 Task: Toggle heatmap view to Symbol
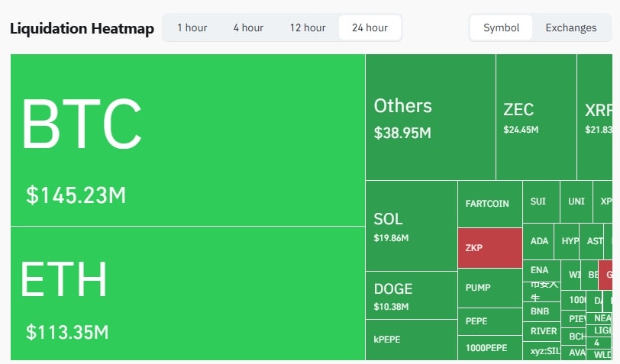501,28
